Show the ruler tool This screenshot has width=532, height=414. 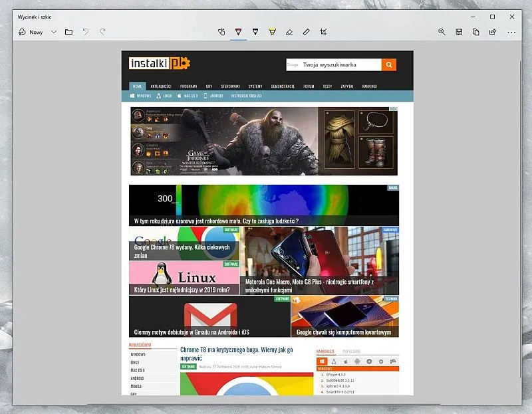tap(306, 32)
